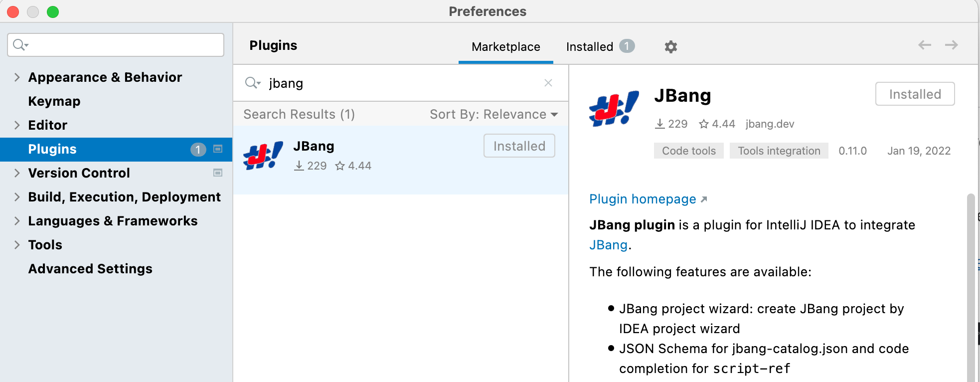This screenshot has height=382, width=980.
Task: Click the plugin search magnifier icon
Action: (x=252, y=83)
